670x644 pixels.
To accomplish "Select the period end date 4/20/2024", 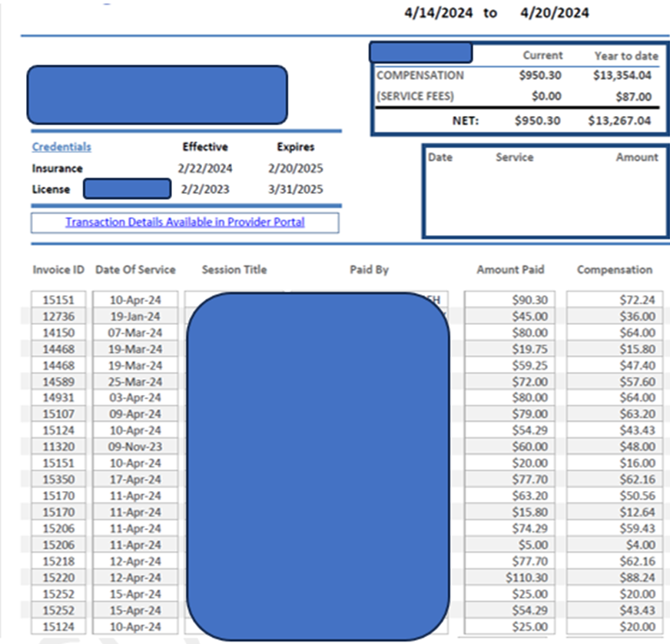I will pos(554,13).
